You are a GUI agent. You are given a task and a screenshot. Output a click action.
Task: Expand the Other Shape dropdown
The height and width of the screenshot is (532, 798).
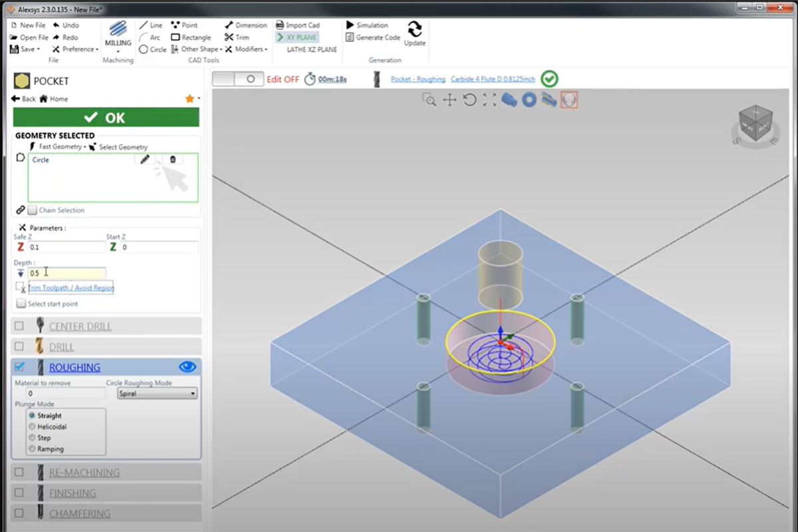coord(198,49)
